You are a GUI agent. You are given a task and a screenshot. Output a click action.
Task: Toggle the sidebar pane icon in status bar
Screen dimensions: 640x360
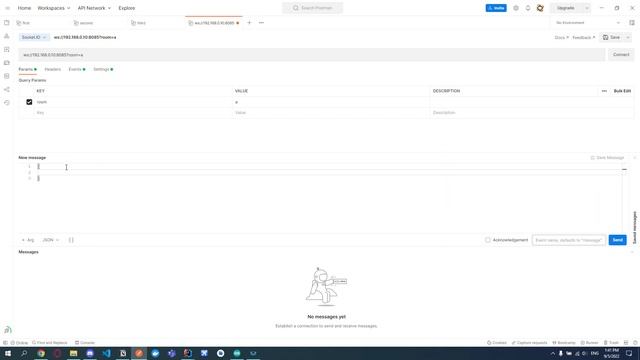click(x=5, y=343)
